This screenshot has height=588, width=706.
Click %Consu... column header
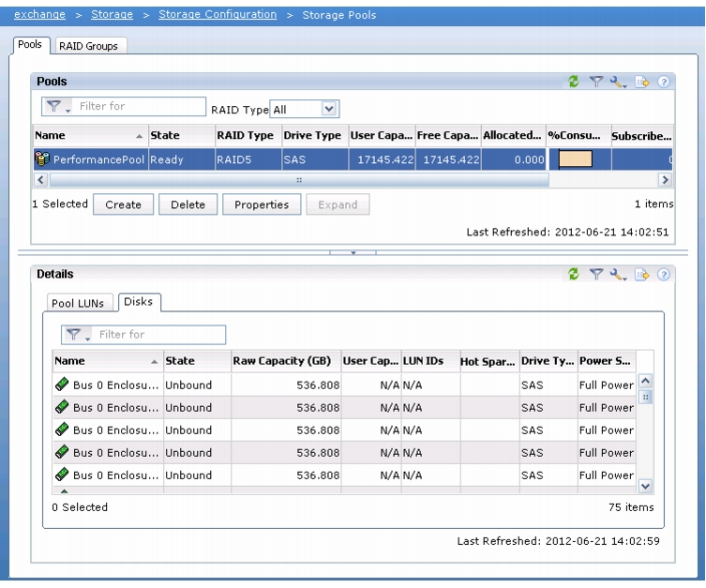[x=578, y=136]
